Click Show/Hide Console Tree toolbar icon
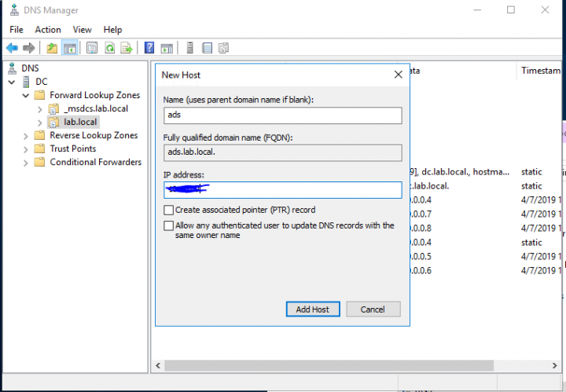Screen dimensions: 566x392 coord(69,48)
